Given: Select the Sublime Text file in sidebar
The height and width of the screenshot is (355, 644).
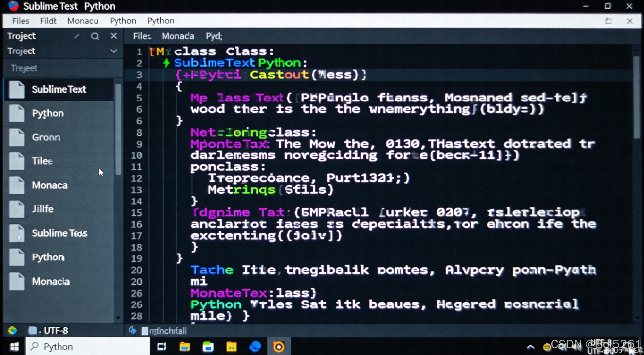Looking at the screenshot, I should (x=59, y=89).
